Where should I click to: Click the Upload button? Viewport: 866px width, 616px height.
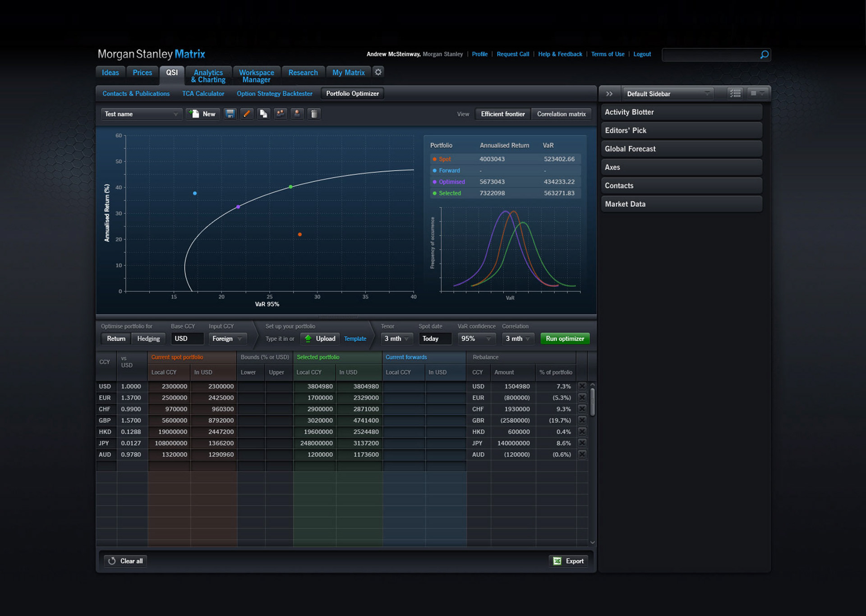[320, 339]
